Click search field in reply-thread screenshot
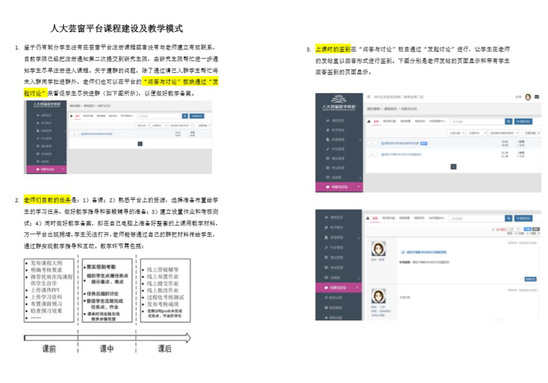 pos(477,218)
